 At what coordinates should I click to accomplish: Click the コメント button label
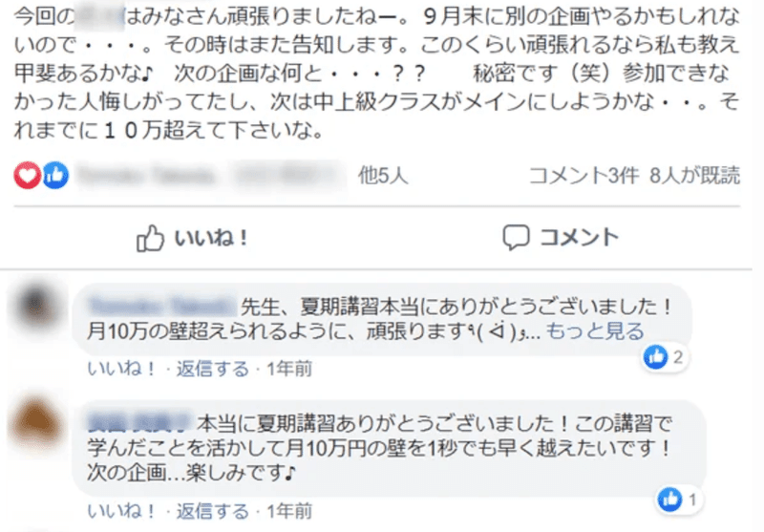579,238
